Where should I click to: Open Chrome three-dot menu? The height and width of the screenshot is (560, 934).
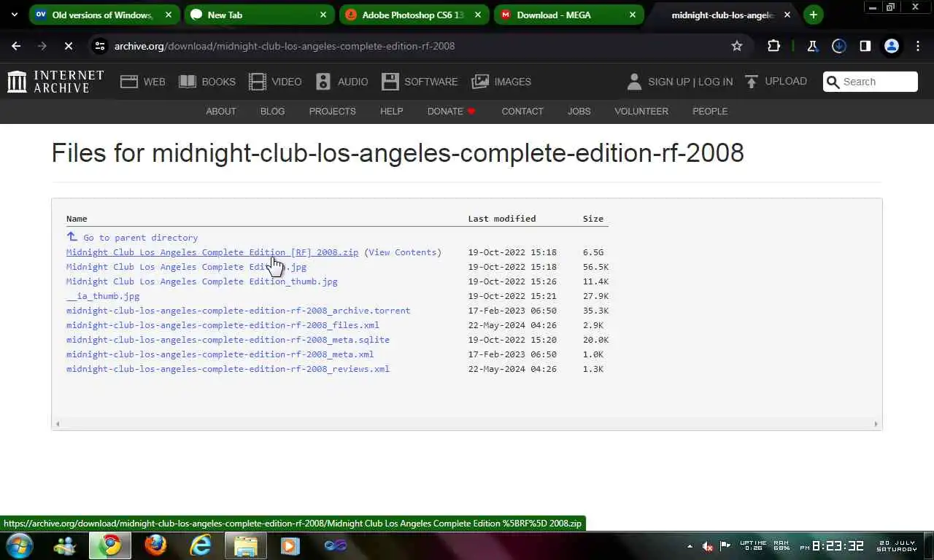pyautogui.click(x=918, y=46)
